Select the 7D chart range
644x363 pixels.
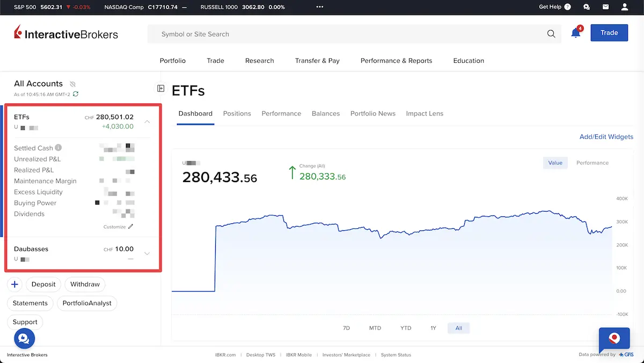(346, 328)
